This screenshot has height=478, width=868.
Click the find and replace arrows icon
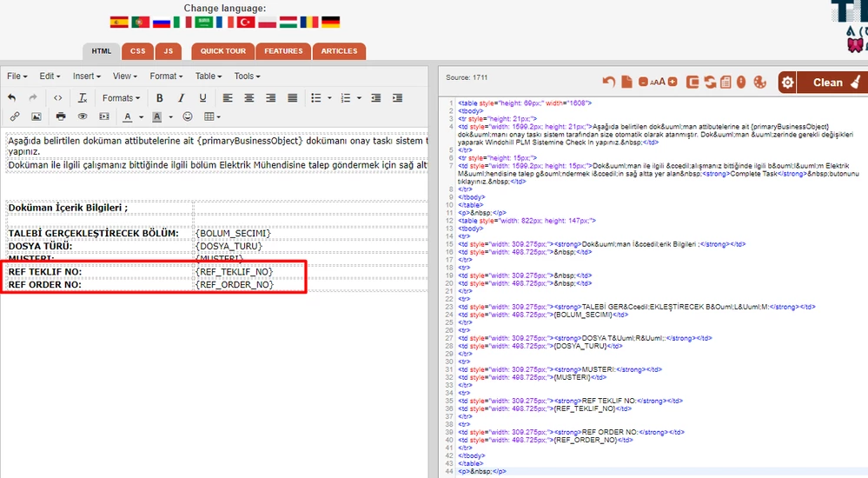click(710, 82)
